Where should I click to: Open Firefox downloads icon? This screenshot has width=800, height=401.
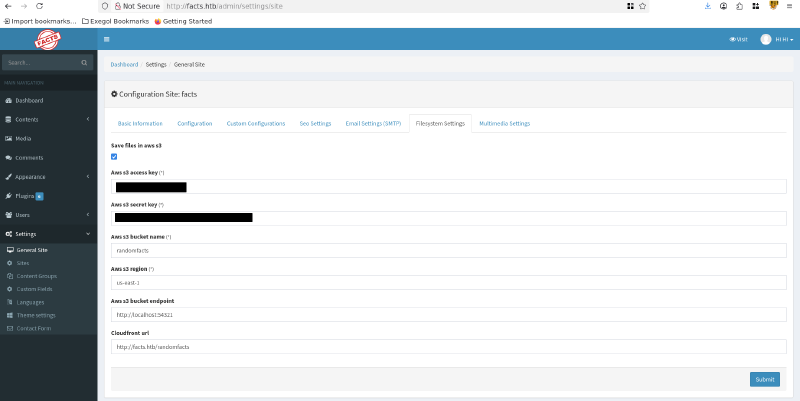tap(708, 6)
